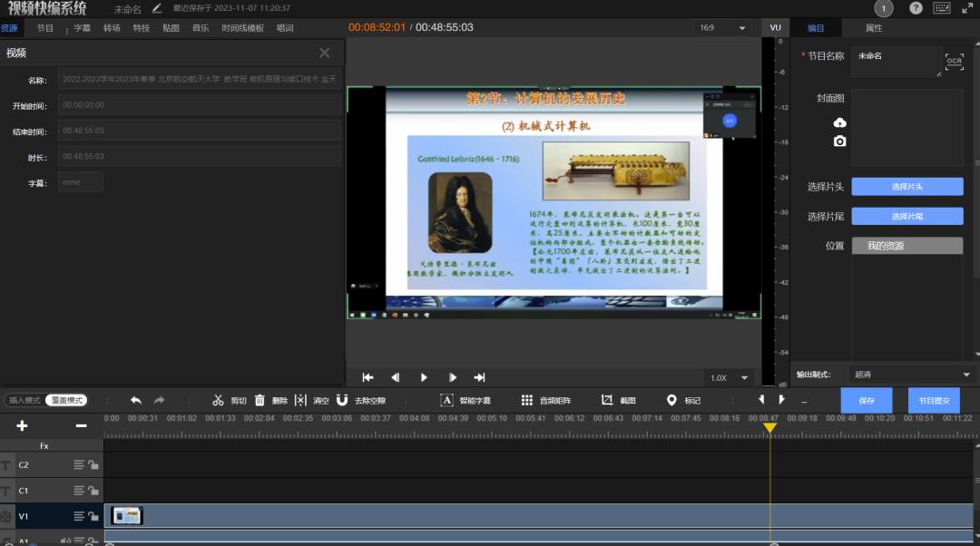The height and width of the screenshot is (546, 980).
Task: Open the 时间线模板 timeline templates tab
Action: point(242,28)
